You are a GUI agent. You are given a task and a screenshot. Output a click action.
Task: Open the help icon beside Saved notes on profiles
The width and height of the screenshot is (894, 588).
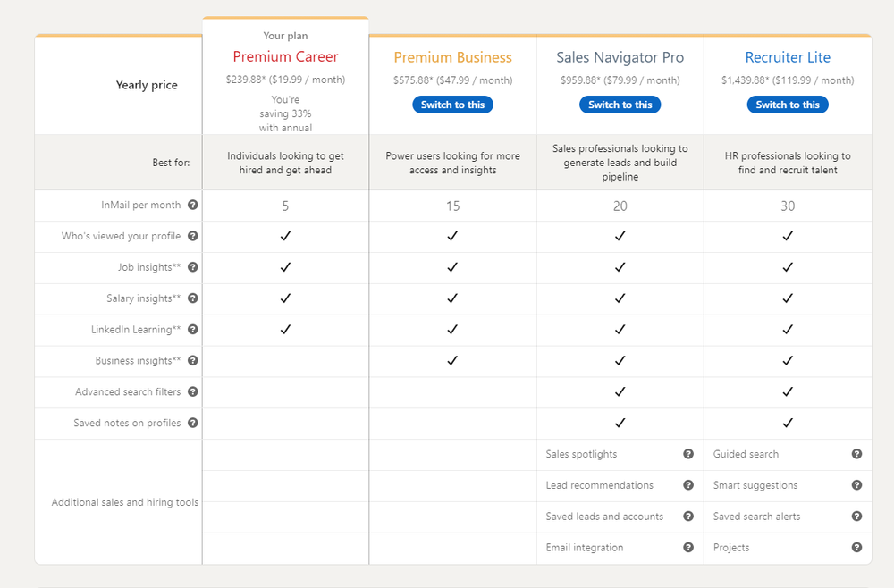pos(193,423)
